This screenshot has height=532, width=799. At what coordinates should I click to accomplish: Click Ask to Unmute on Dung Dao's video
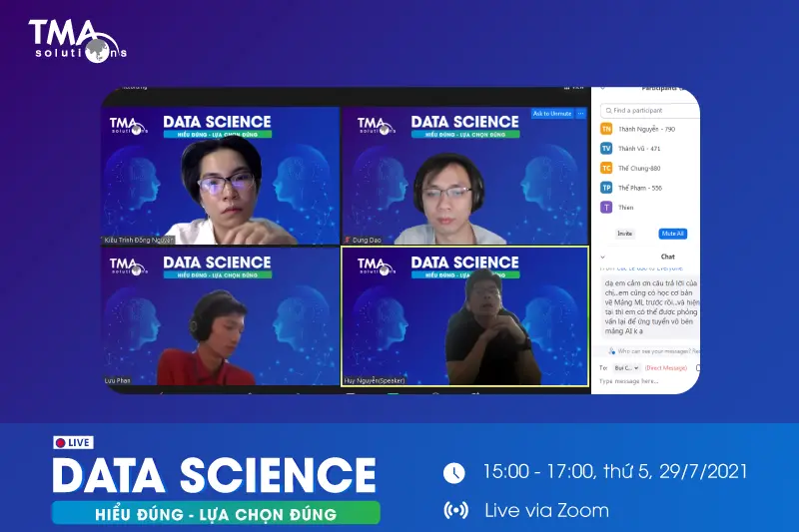[552, 114]
